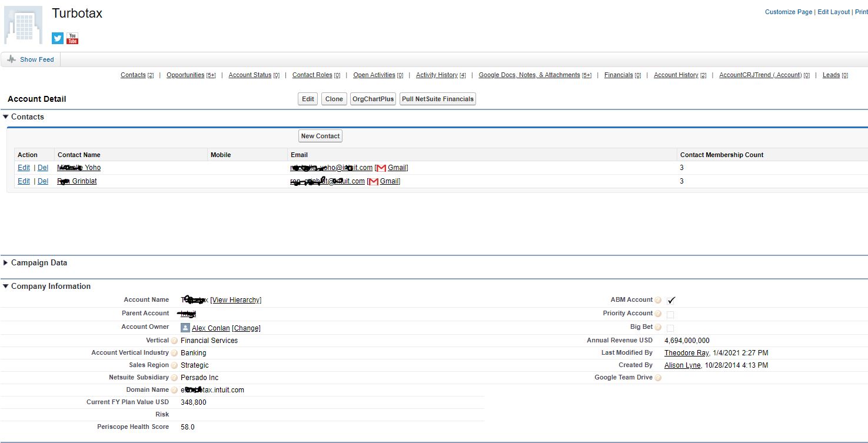The image size is (868, 443).
Task: Jump to Contact Roles related list
Action: coord(317,75)
